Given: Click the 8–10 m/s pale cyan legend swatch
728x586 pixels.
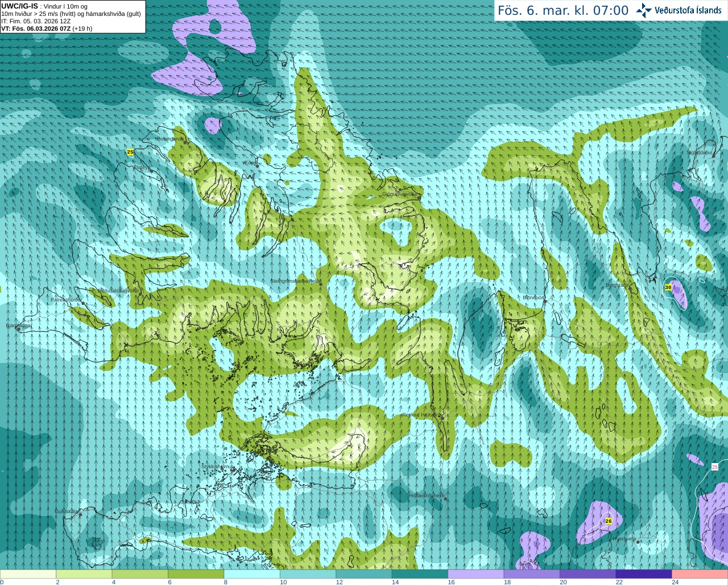Looking at the screenshot, I should 252,574.
